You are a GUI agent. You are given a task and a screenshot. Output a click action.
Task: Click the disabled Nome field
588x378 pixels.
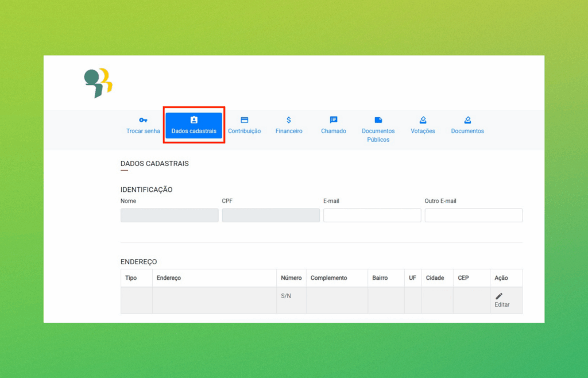pyautogui.click(x=169, y=215)
